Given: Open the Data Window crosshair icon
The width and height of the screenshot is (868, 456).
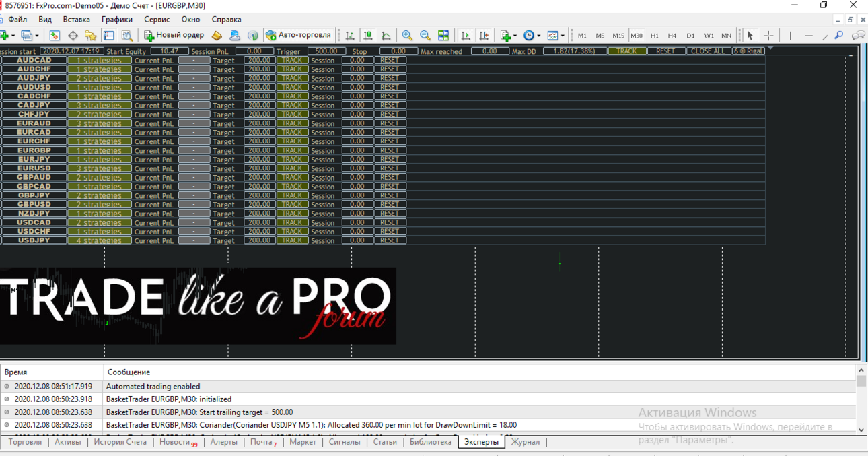Looking at the screenshot, I should click(x=73, y=36).
